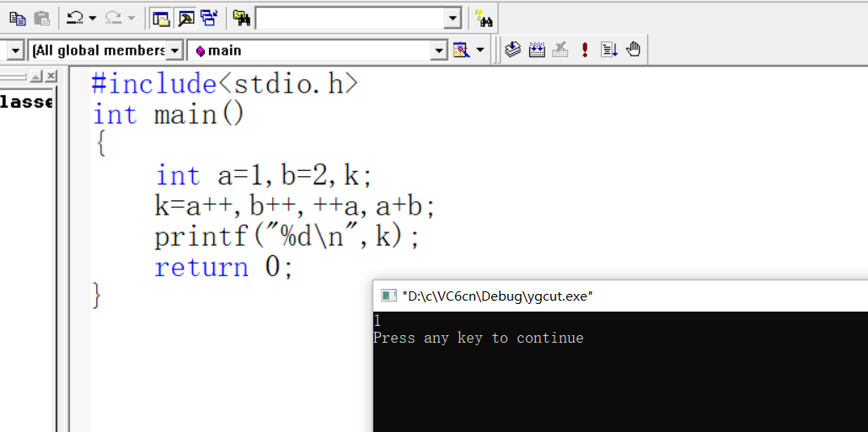This screenshot has height=432, width=868.
Task: Click the Copy icon in the toolbar
Action: [18, 19]
